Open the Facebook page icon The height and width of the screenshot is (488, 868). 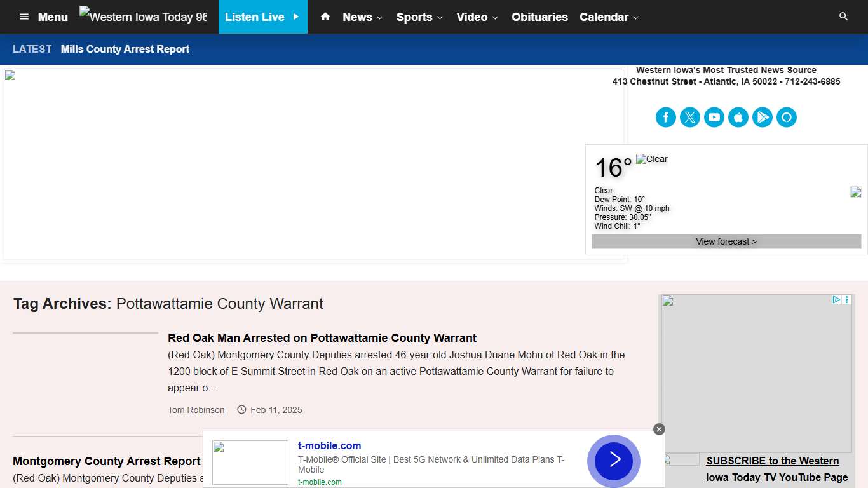666,117
